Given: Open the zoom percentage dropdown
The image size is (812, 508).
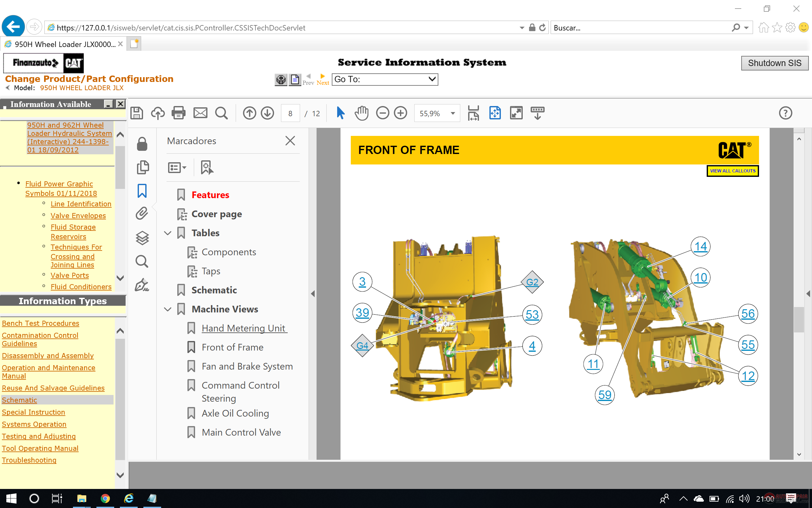Looking at the screenshot, I should [x=453, y=113].
